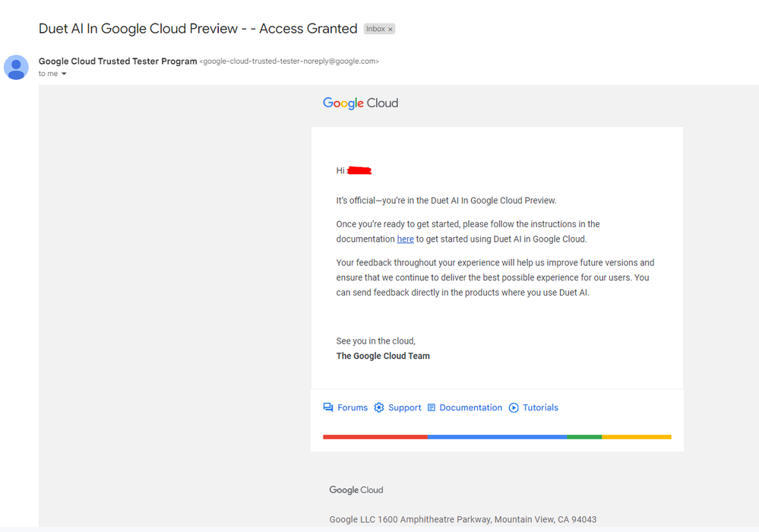Click the sender's profile avatar icon
759x532 pixels.
16,68
